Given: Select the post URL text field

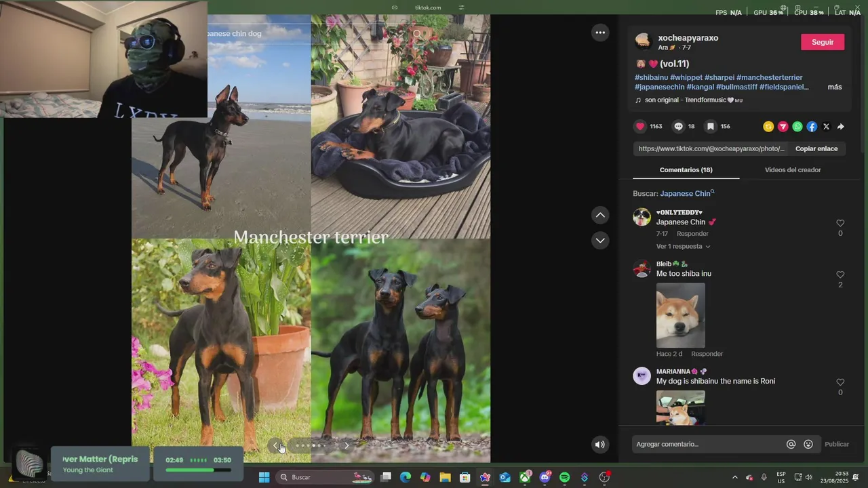Looking at the screenshot, I should (x=711, y=148).
